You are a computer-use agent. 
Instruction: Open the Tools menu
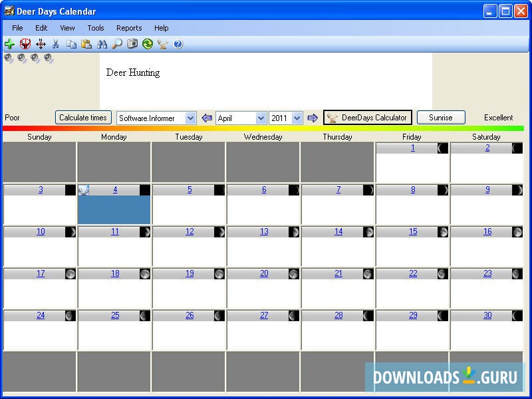[x=96, y=28]
